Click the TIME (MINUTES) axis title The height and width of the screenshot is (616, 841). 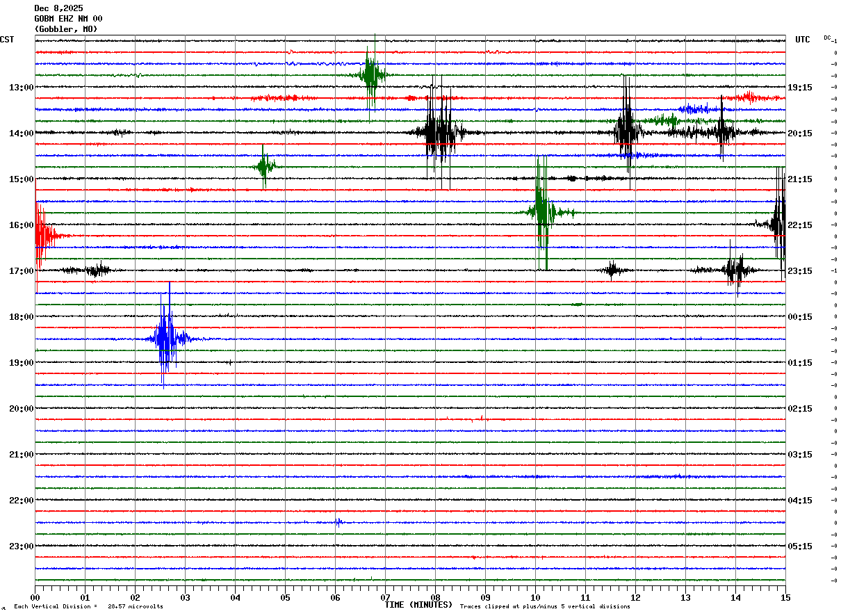(x=418, y=605)
